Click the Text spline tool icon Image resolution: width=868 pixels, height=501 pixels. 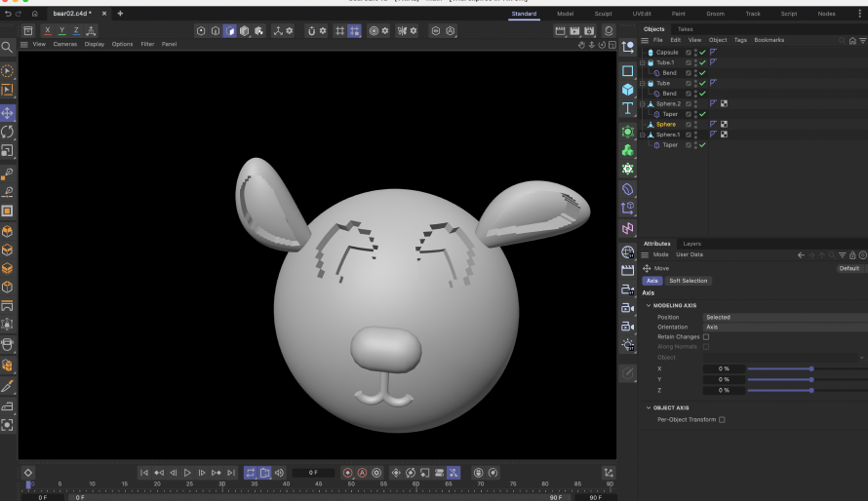[x=627, y=108]
